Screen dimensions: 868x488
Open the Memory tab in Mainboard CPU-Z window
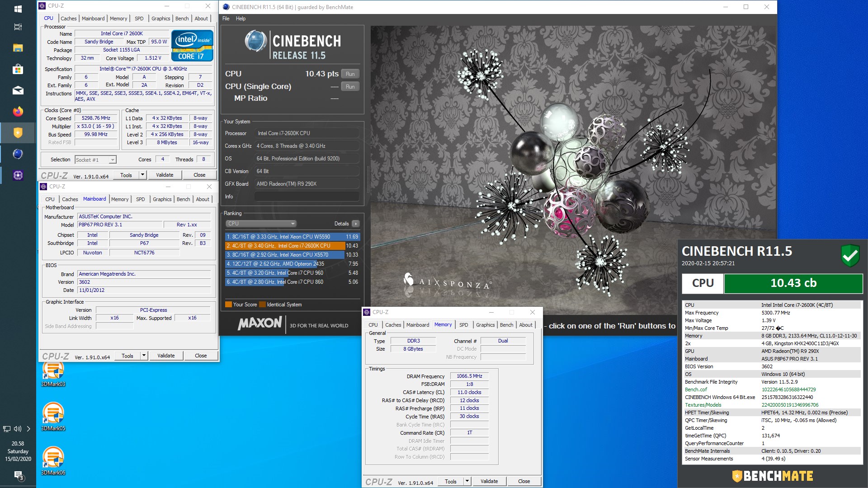click(x=120, y=199)
